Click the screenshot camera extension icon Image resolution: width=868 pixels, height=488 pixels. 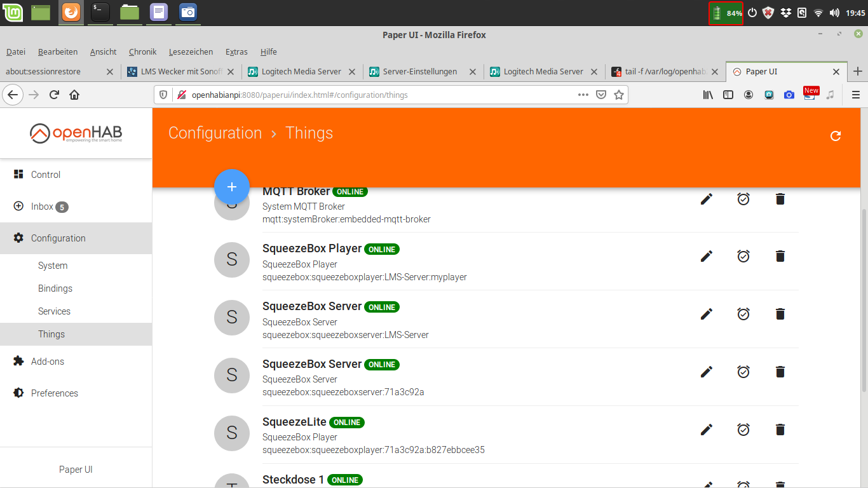789,95
